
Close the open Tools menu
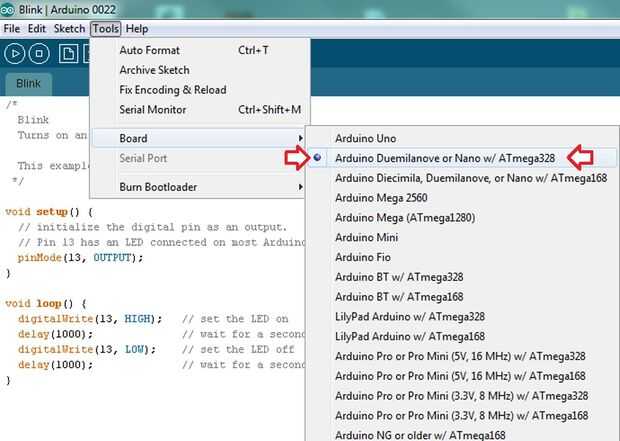[106, 28]
